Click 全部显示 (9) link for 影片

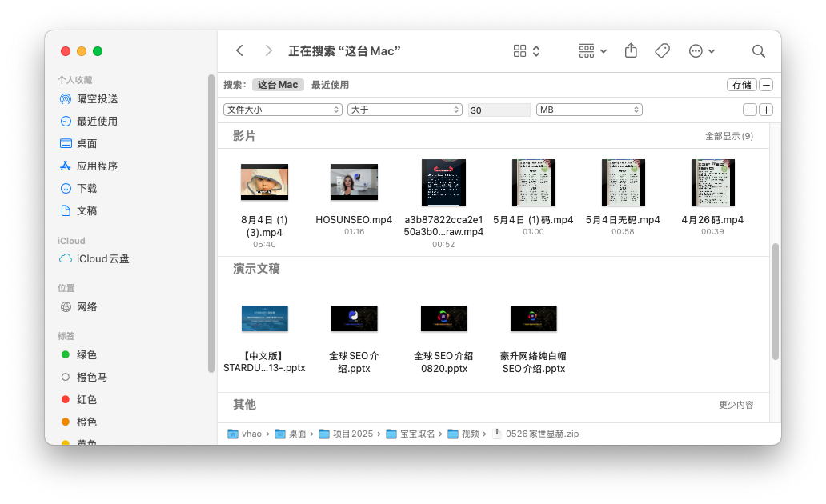[x=728, y=137]
